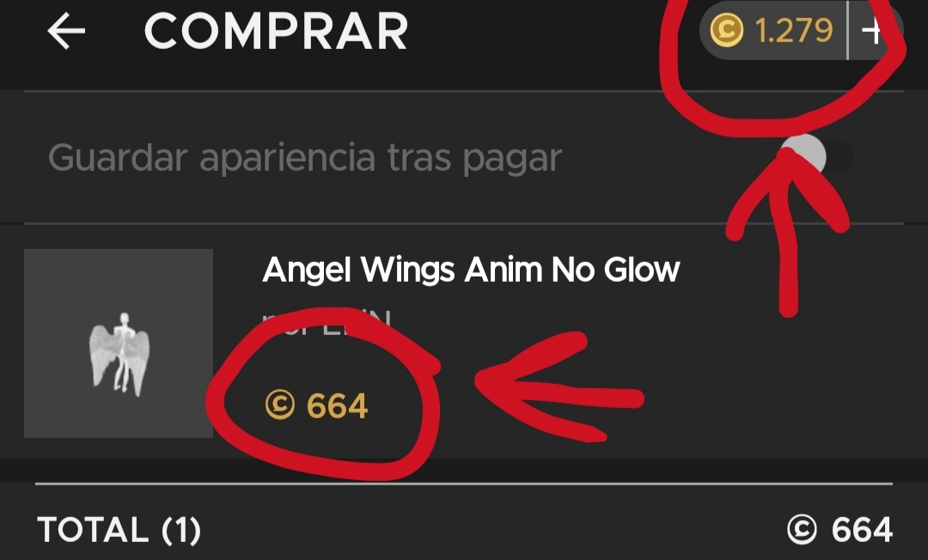Tap the COMPRAR header title
The height and width of the screenshot is (560, 928).
[277, 31]
